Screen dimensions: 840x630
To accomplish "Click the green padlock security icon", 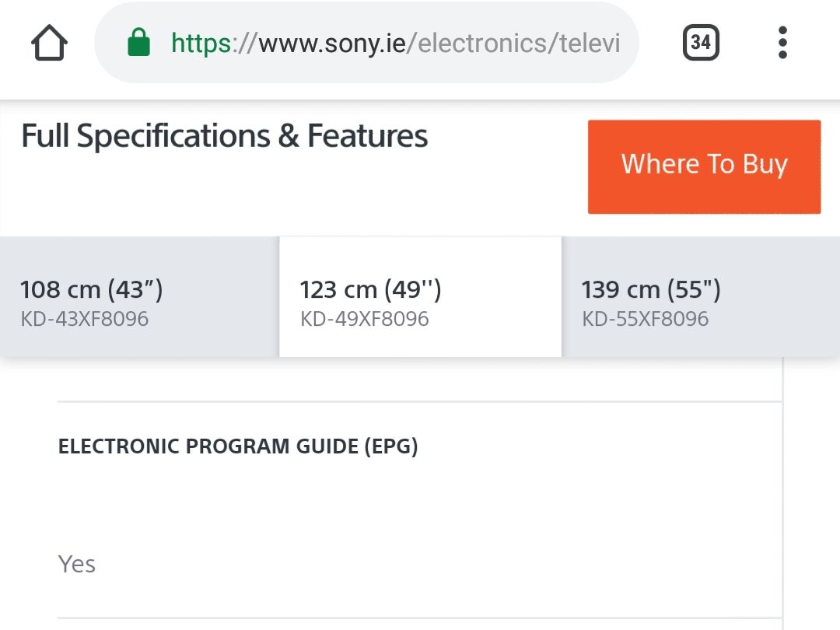I will (x=138, y=43).
